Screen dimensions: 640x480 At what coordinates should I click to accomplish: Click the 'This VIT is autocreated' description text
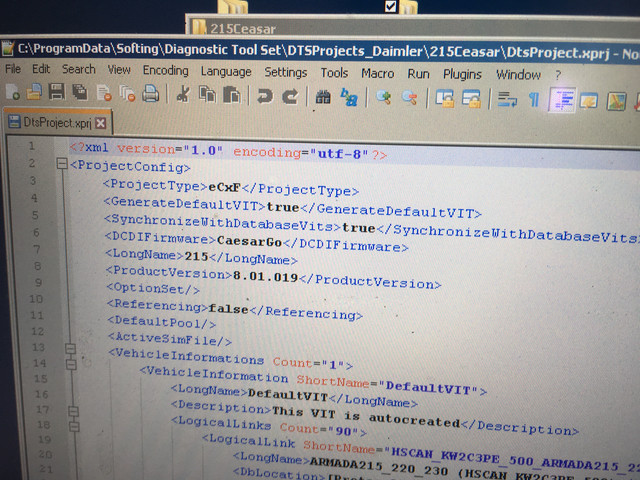tap(366, 416)
